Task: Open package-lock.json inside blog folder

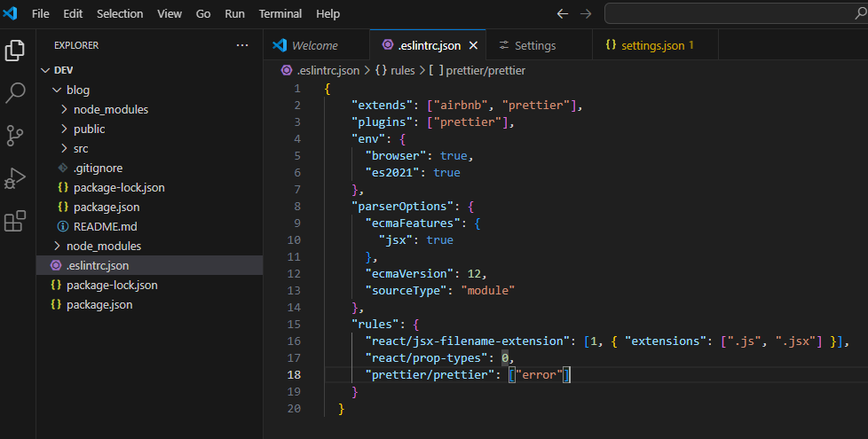Action: 149,187
